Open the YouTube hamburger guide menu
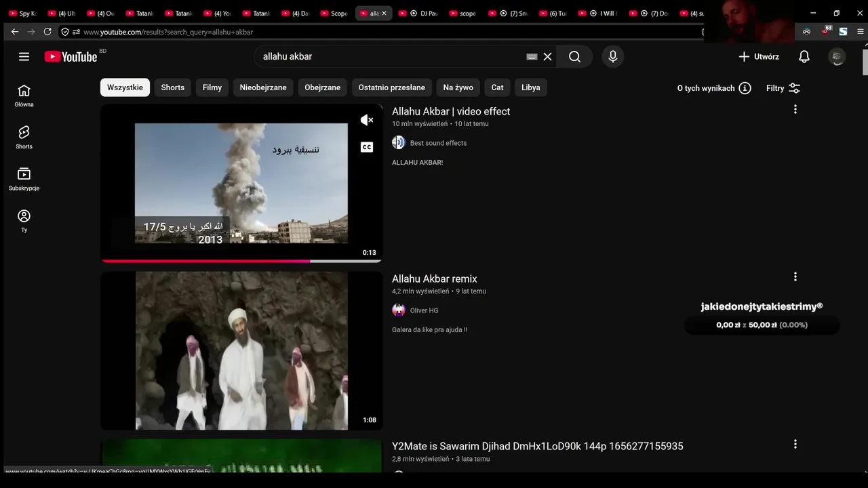This screenshot has height=488, width=868. pyautogui.click(x=24, y=57)
